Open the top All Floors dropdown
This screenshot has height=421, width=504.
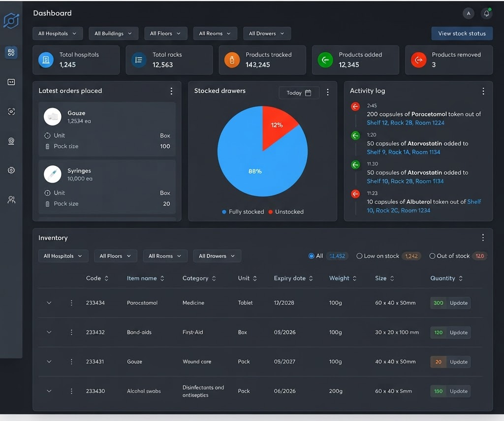(x=165, y=33)
